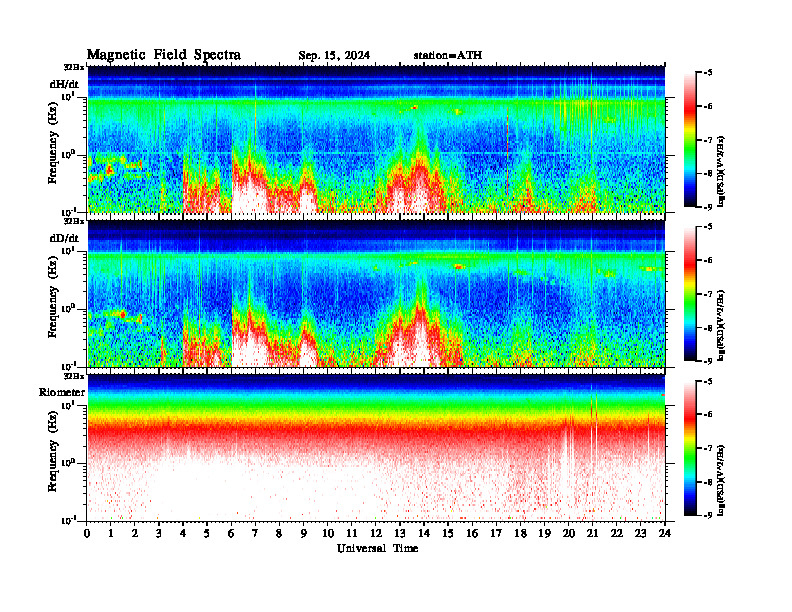This screenshot has width=792, height=612.
Task: Click the hour "13" tick label
Action: tap(400, 533)
